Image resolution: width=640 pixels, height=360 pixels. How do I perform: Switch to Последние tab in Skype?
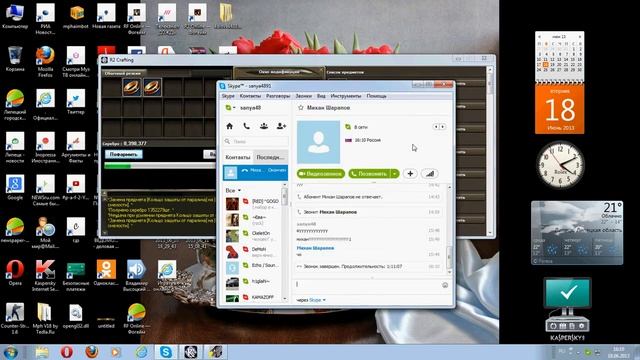tap(270, 157)
